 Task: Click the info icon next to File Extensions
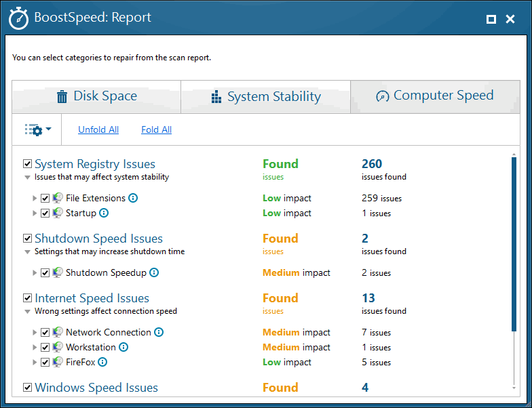coord(133,198)
